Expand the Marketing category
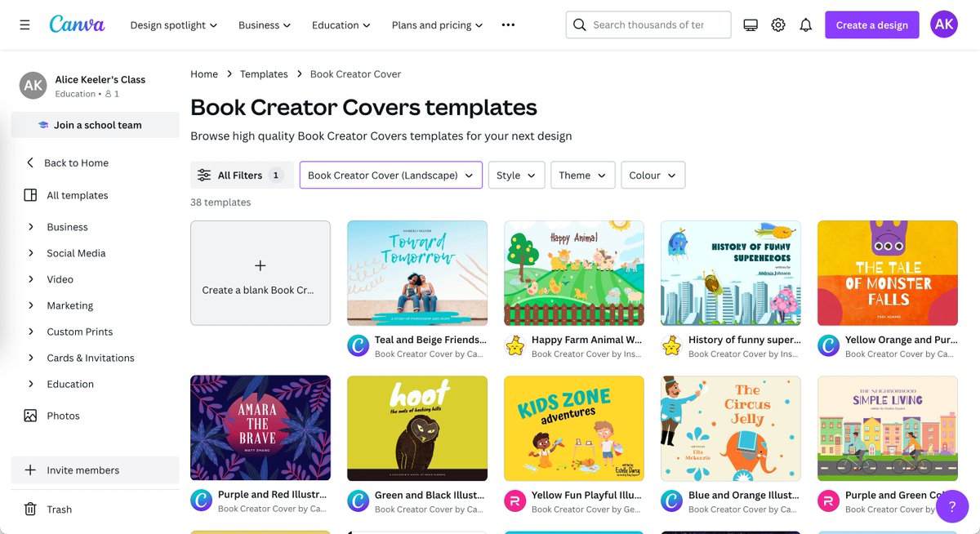This screenshot has width=980, height=534. pos(31,305)
